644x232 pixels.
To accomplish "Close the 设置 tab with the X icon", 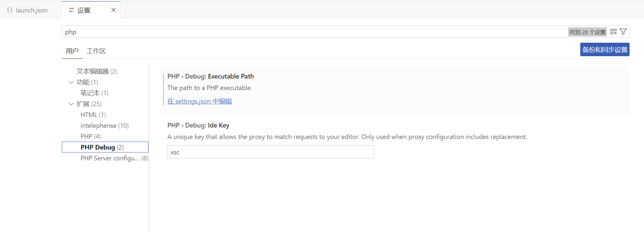I will pos(113,10).
